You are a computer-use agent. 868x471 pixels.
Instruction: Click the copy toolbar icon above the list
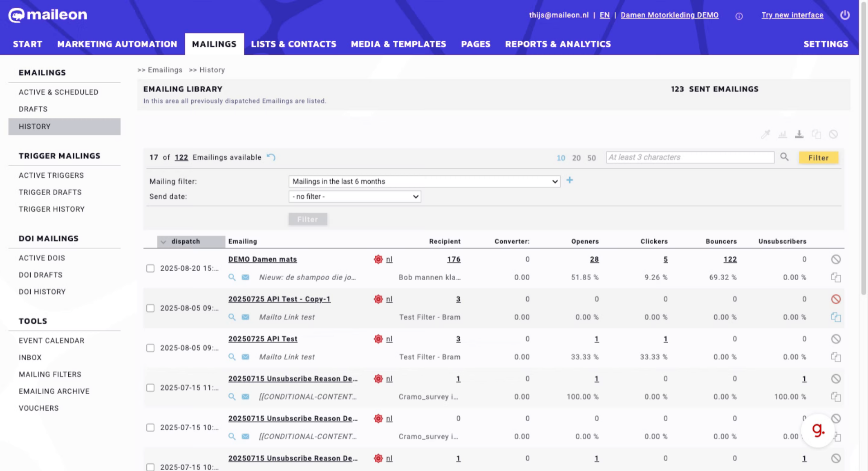(x=816, y=134)
